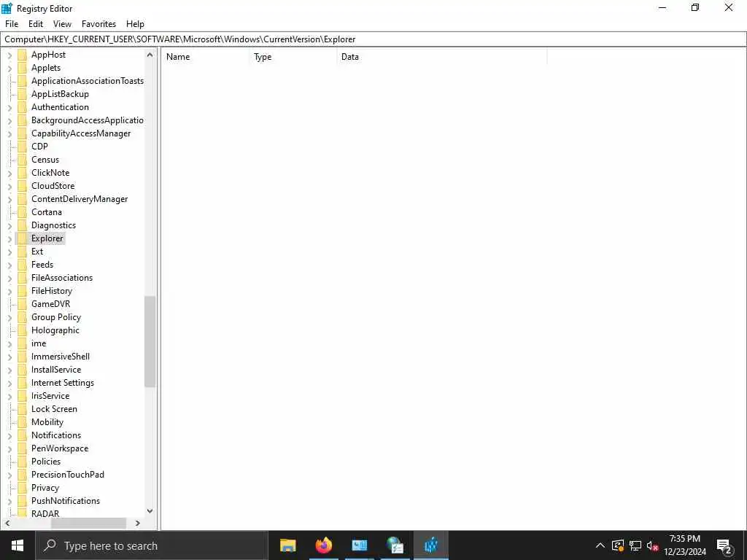Select the Ext folder icon
This screenshot has width=747, height=560.
pyautogui.click(x=22, y=252)
